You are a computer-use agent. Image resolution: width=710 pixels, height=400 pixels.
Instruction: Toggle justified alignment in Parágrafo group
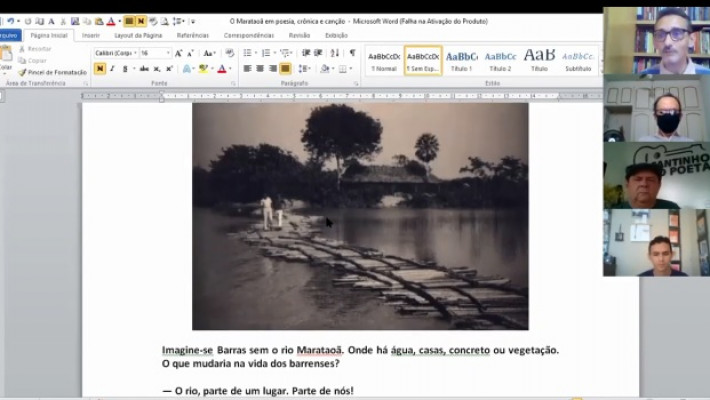coord(285,69)
